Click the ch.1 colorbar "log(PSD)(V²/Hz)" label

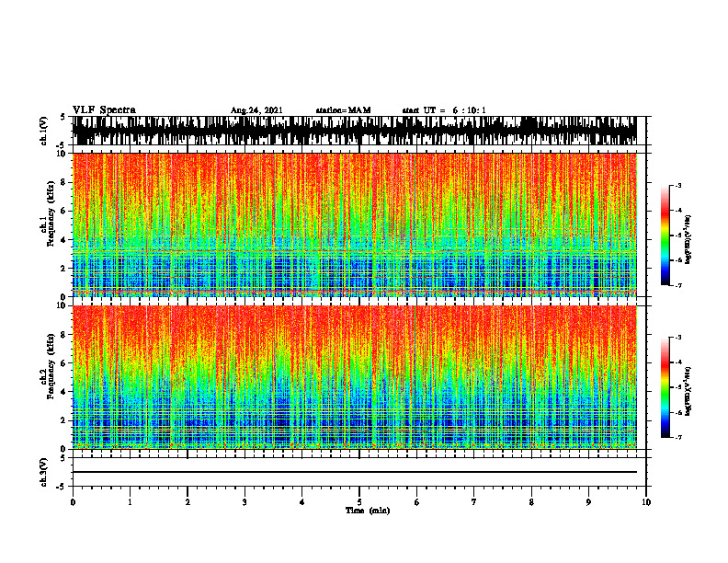pyautogui.click(x=688, y=240)
